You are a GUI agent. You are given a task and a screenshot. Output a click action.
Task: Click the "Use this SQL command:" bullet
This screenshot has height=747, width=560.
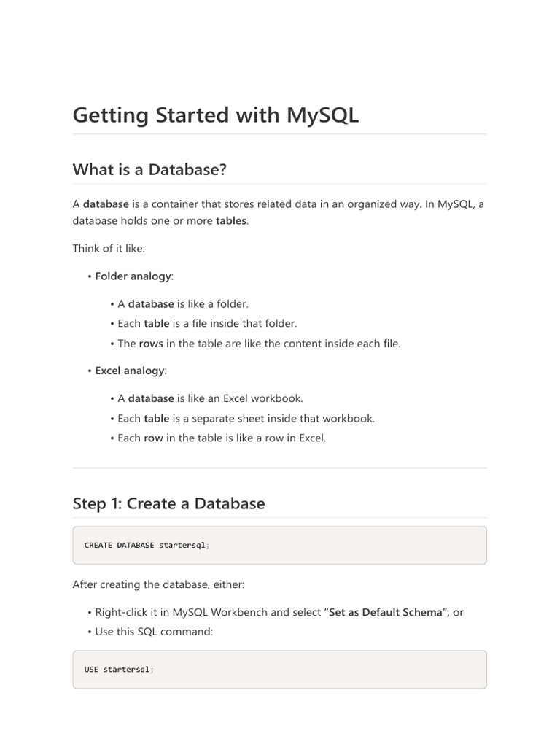tap(154, 632)
